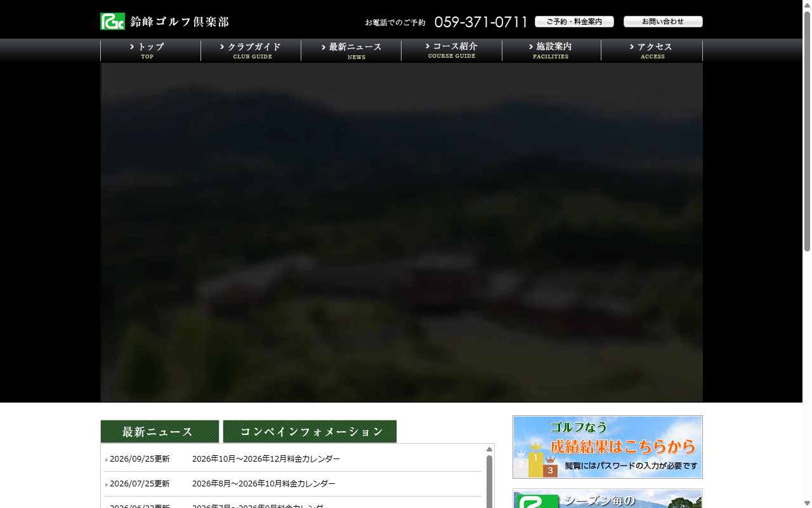Open 2026年8月～2026年10月料金カレンダー news link
812x508 pixels.
click(264, 484)
